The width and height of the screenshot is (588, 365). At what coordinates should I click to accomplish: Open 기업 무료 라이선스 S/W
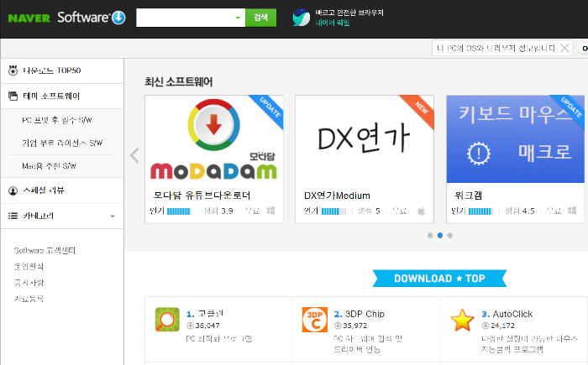[x=62, y=143]
